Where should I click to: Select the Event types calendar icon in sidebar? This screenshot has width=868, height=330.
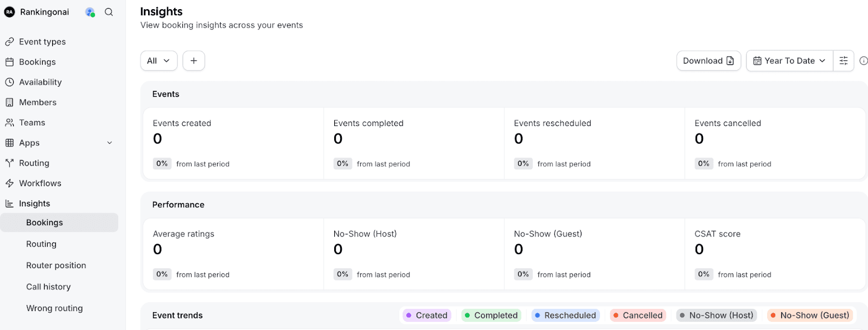[9, 41]
